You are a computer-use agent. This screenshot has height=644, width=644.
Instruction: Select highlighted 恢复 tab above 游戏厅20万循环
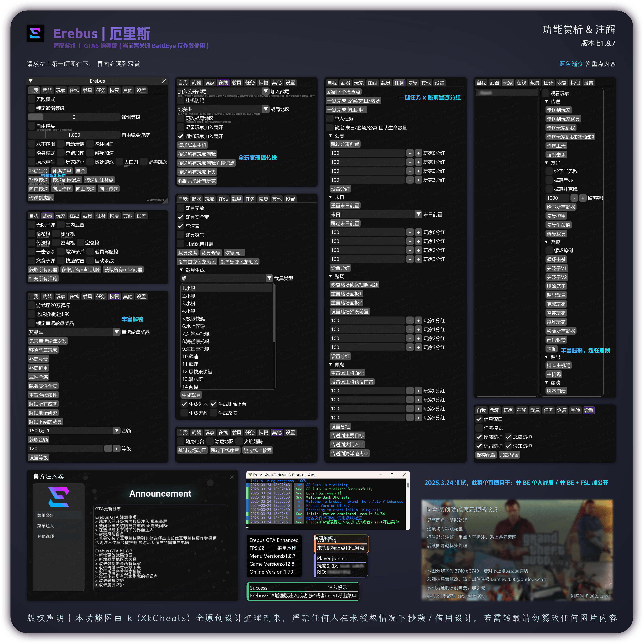click(114, 296)
